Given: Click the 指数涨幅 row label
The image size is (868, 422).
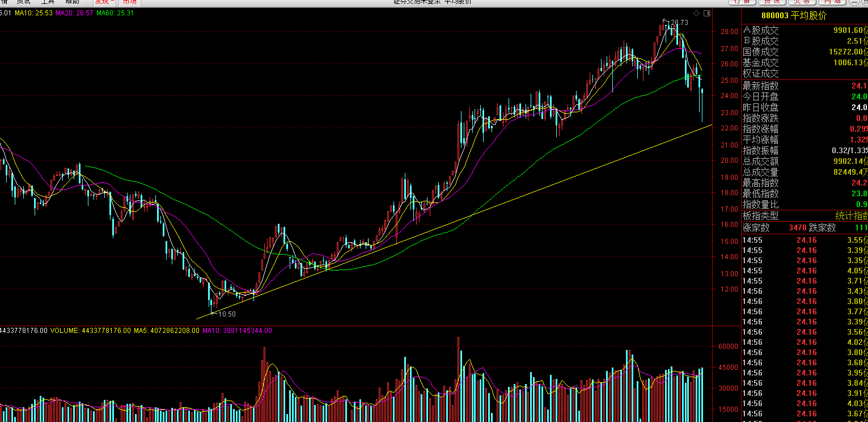Looking at the screenshot, I should (761, 129).
